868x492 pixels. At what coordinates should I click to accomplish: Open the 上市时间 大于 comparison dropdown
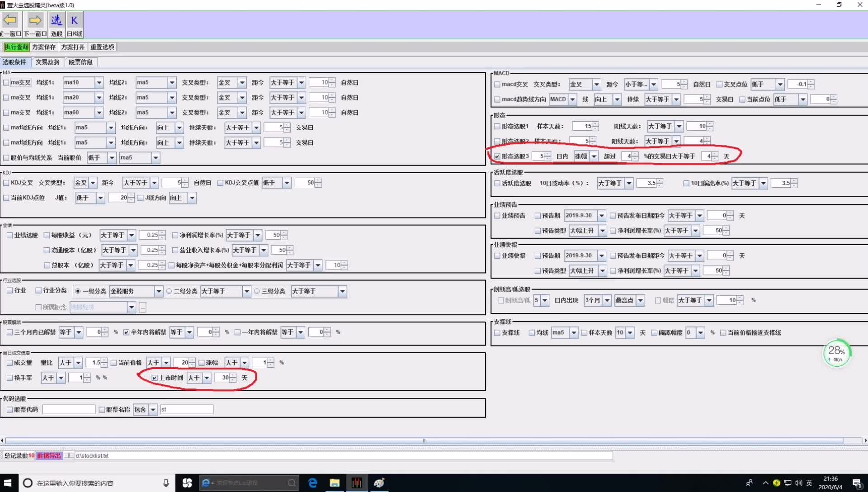point(207,378)
